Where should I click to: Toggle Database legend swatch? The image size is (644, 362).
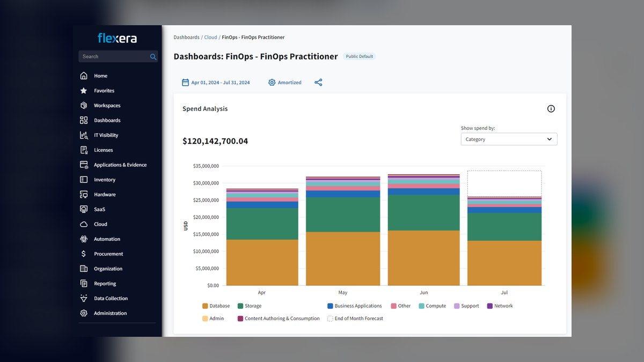pyautogui.click(x=205, y=306)
